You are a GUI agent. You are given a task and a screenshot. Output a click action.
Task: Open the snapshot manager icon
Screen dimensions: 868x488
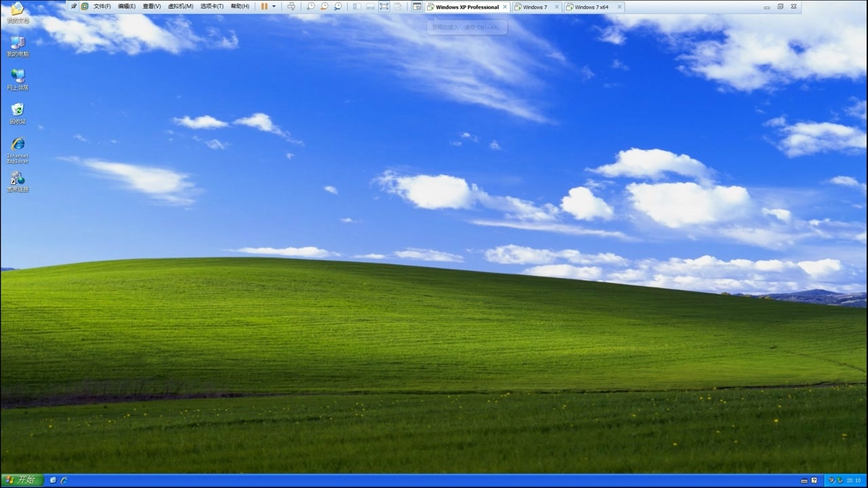click(338, 7)
